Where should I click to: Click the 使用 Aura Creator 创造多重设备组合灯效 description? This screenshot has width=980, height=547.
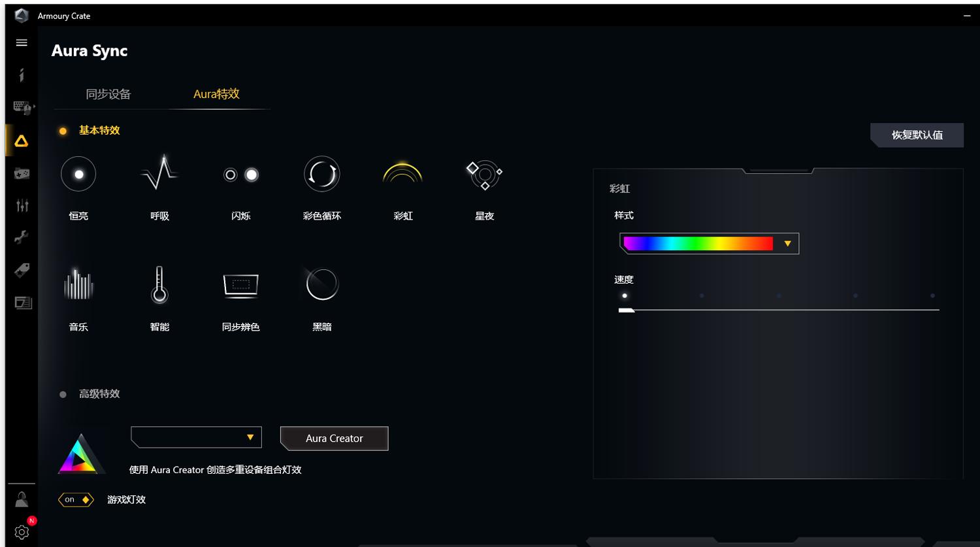[x=216, y=470]
